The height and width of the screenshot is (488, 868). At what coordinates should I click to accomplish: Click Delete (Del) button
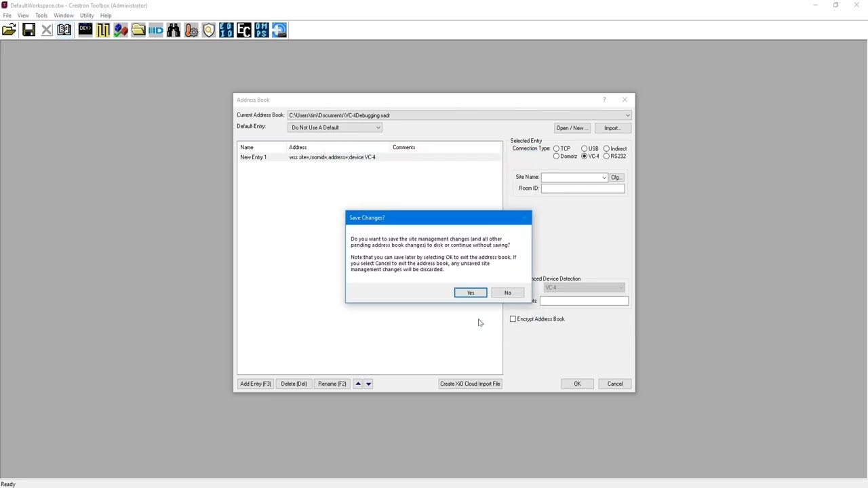point(294,384)
